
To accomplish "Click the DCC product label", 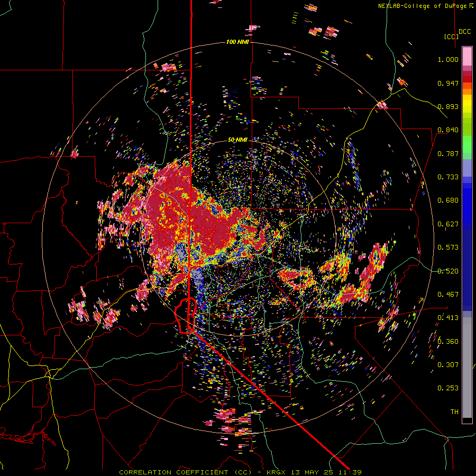I will point(464,32).
